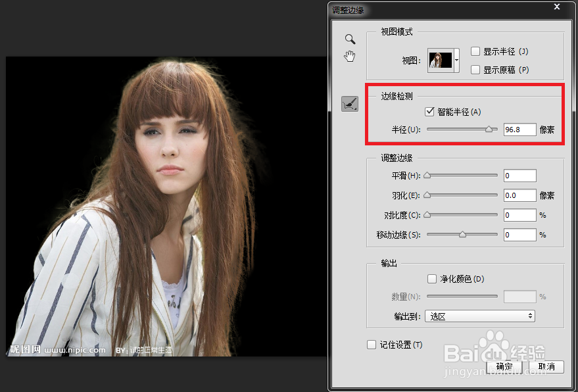578x392 pixels.
Task: Click the 确定 confirm button
Action: pos(503,366)
